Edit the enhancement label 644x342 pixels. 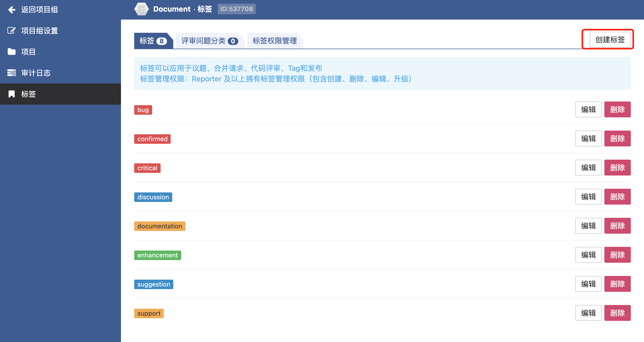pyautogui.click(x=588, y=255)
